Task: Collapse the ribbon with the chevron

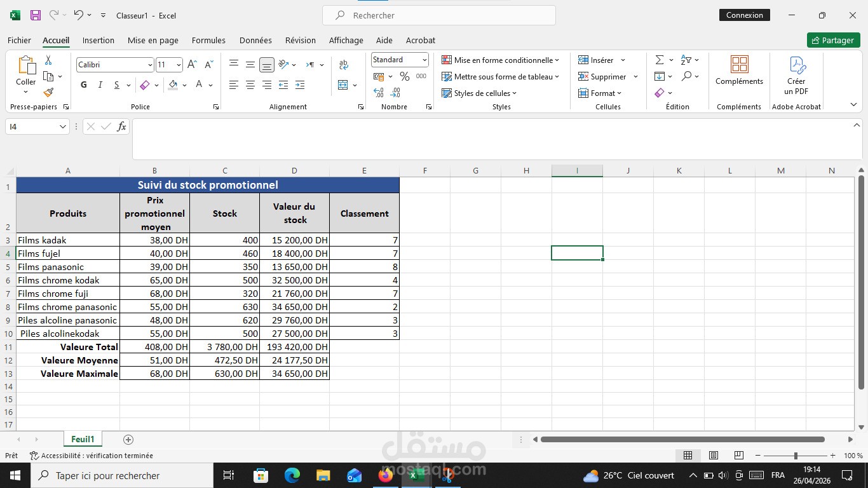Action: (x=853, y=105)
